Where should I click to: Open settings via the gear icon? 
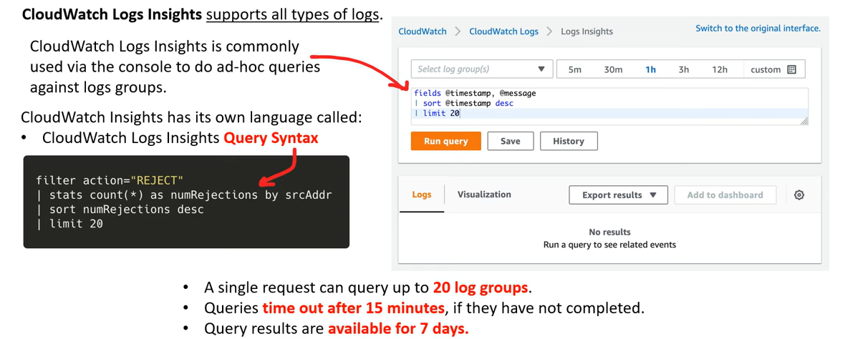click(799, 195)
